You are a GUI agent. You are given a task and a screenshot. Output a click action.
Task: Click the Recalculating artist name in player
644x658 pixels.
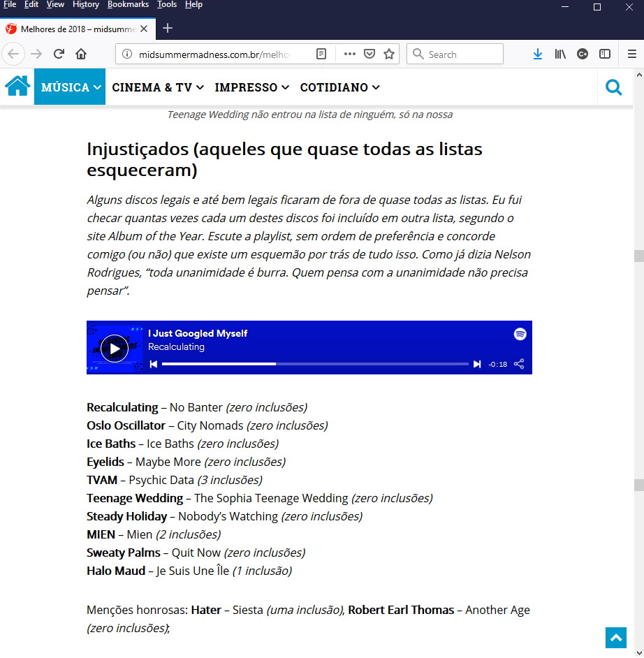click(x=176, y=347)
